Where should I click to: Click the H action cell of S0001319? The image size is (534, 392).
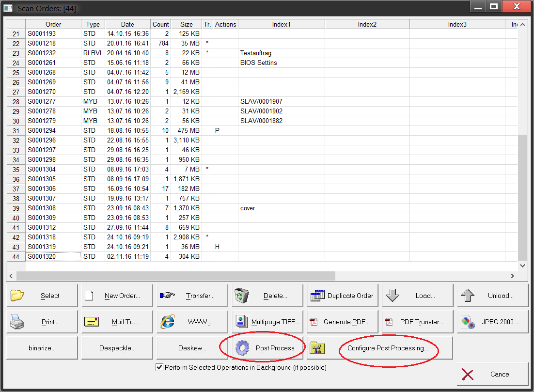click(225, 247)
